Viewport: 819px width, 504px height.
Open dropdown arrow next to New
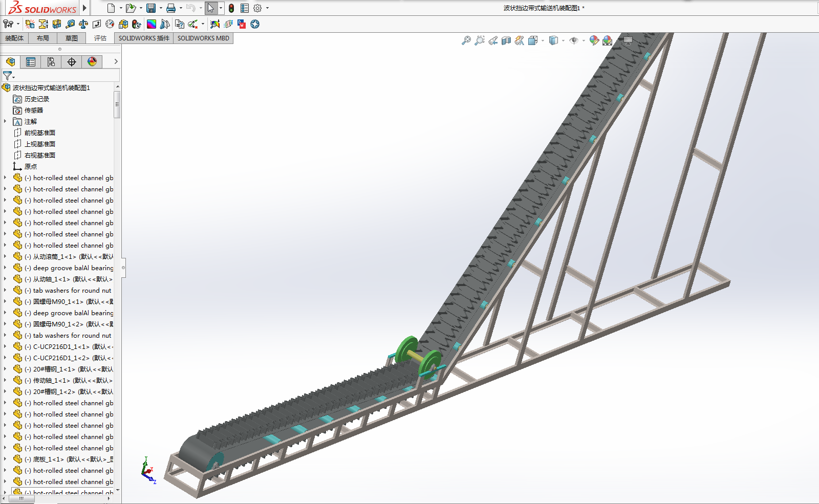[121, 8]
